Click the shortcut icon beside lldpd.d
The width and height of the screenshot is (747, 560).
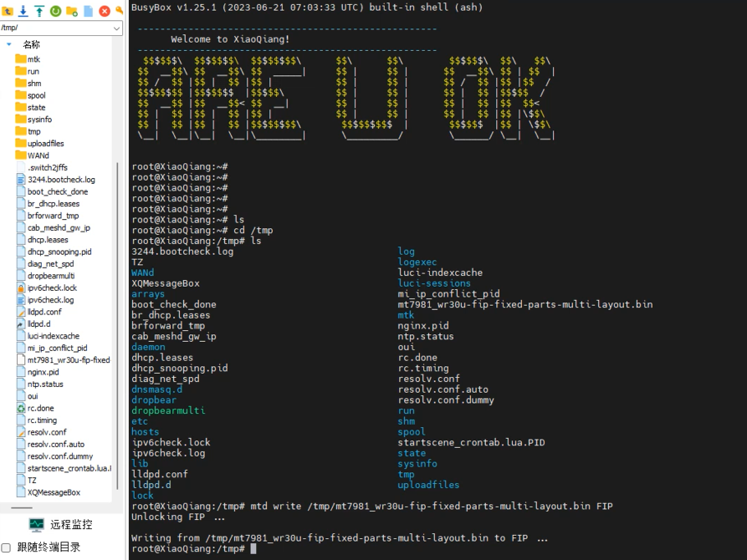(x=20, y=323)
